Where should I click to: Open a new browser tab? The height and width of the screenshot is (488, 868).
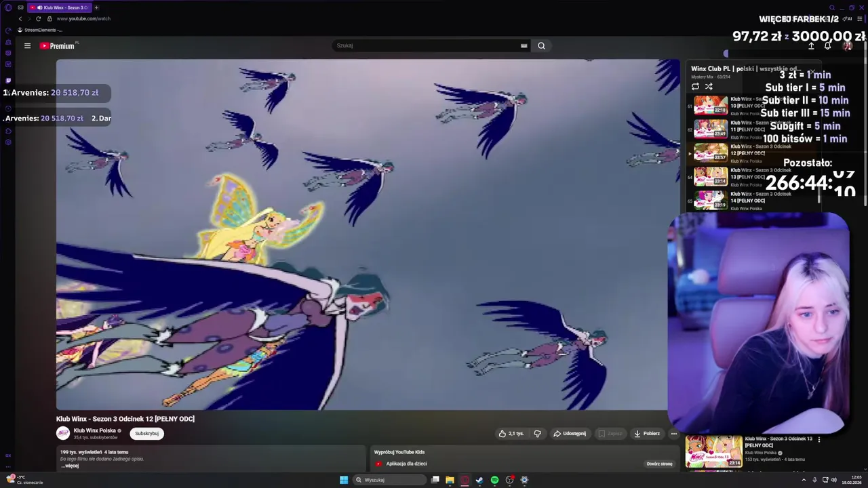point(96,7)
